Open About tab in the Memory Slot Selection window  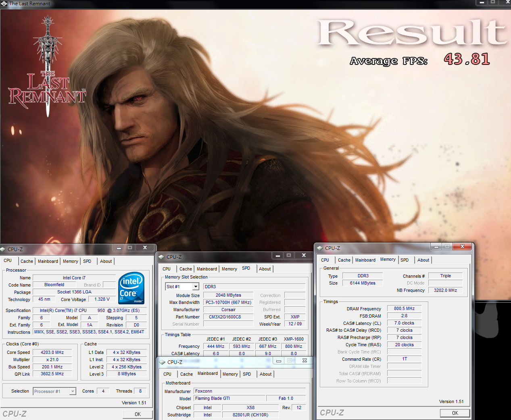[265, 269]
